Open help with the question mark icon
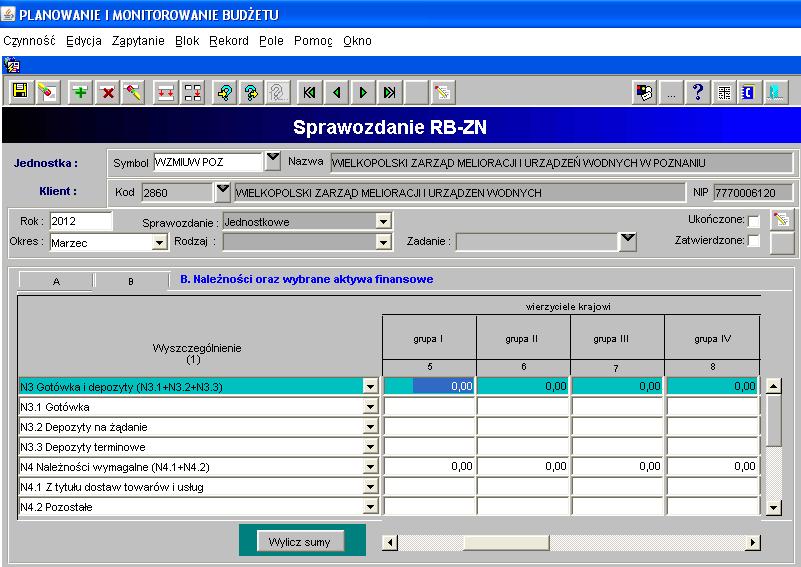The width and height of the screenshot is (801, 567). [x=698, y=92]
